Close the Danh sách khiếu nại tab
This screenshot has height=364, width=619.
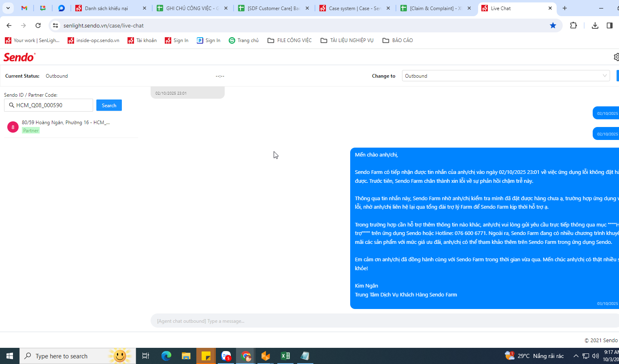click(x=144, y=8)
